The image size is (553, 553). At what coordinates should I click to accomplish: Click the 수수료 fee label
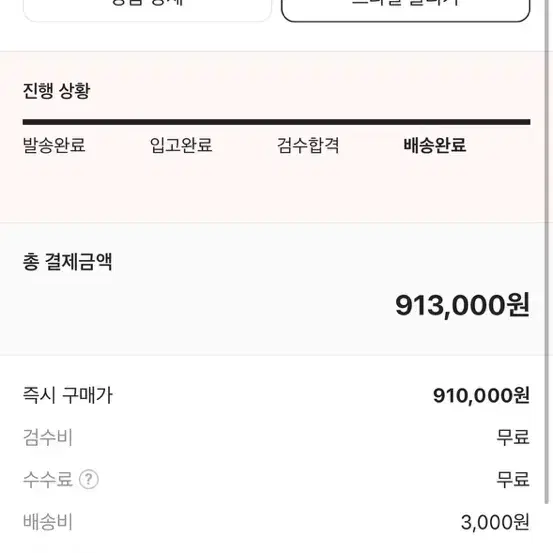[48, 479]
